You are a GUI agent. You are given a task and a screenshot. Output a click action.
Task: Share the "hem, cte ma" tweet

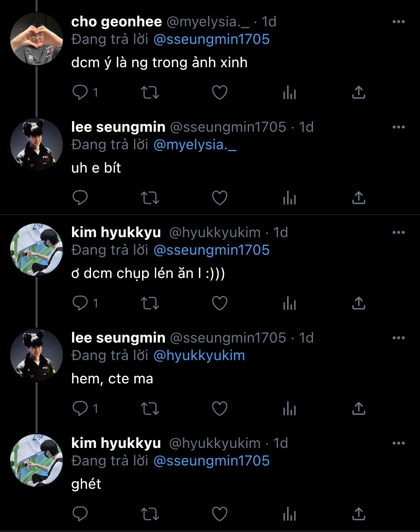pyautogui.click(x=359, y=408)
